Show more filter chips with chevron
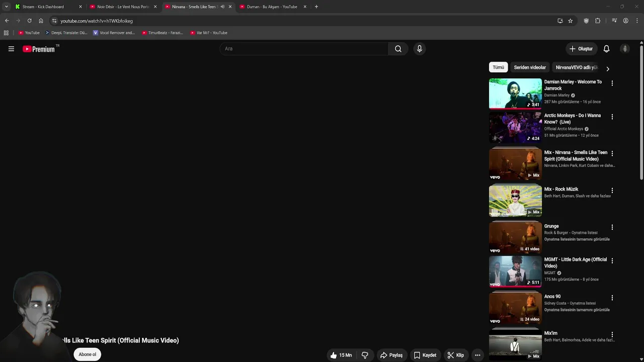644x362 pixels. pyautogui.click(x=607, y=69)
